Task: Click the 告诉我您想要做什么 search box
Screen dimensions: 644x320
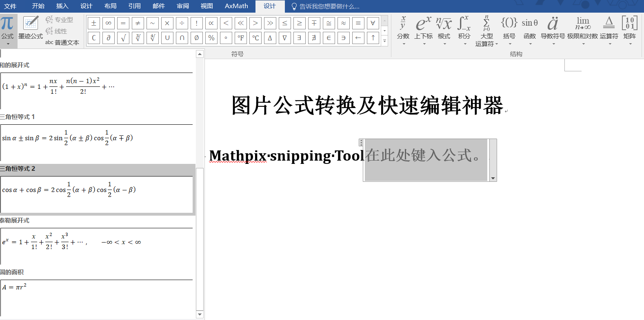Action: (325, 6)
